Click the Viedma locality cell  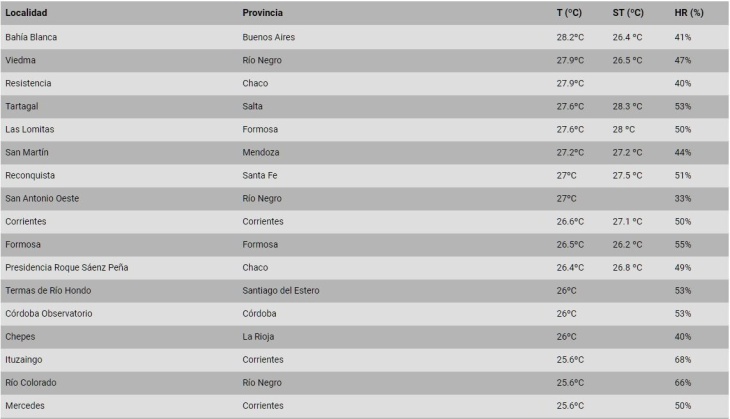point(20,61)
